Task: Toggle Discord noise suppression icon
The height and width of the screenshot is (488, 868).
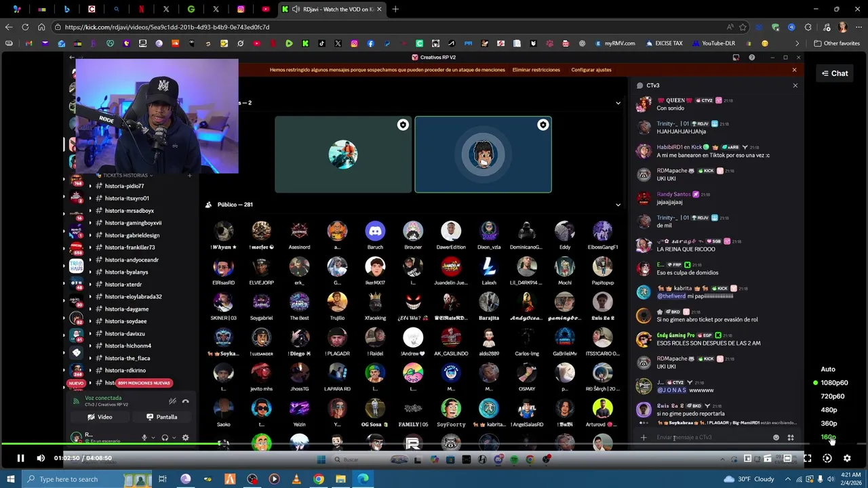Action: coord(172,401)
